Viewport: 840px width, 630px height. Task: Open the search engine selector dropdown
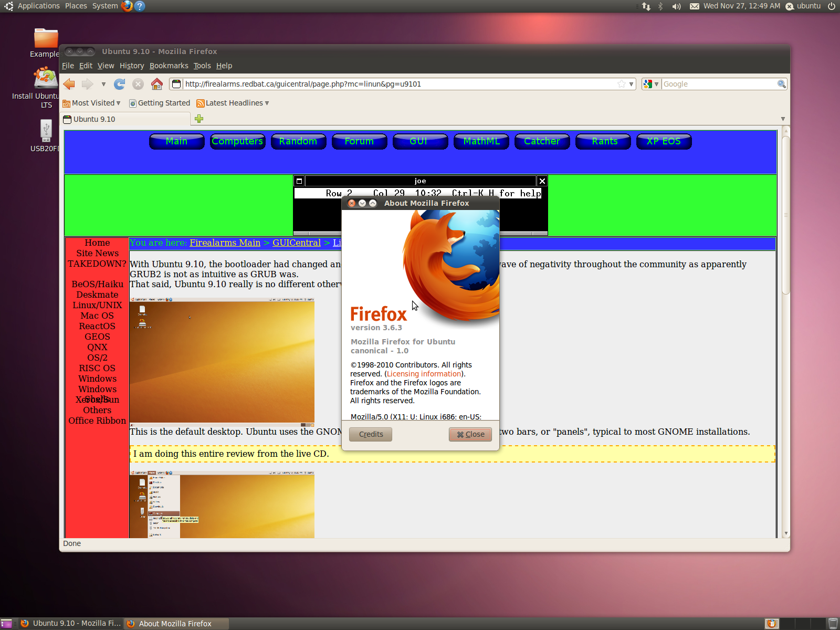coord(651,84)
